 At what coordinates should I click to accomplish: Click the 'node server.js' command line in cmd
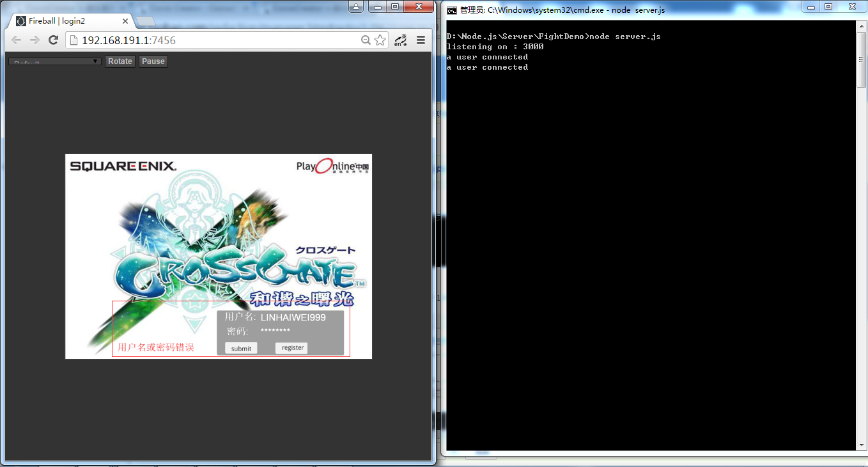point(554,36)
